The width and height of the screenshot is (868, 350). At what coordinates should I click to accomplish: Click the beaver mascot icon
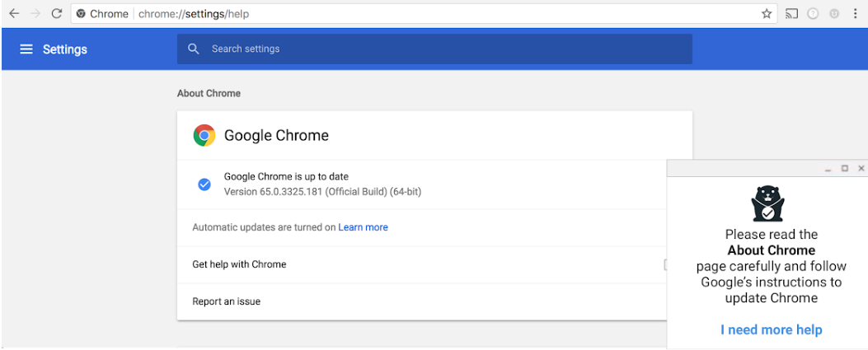pos(767,203)
